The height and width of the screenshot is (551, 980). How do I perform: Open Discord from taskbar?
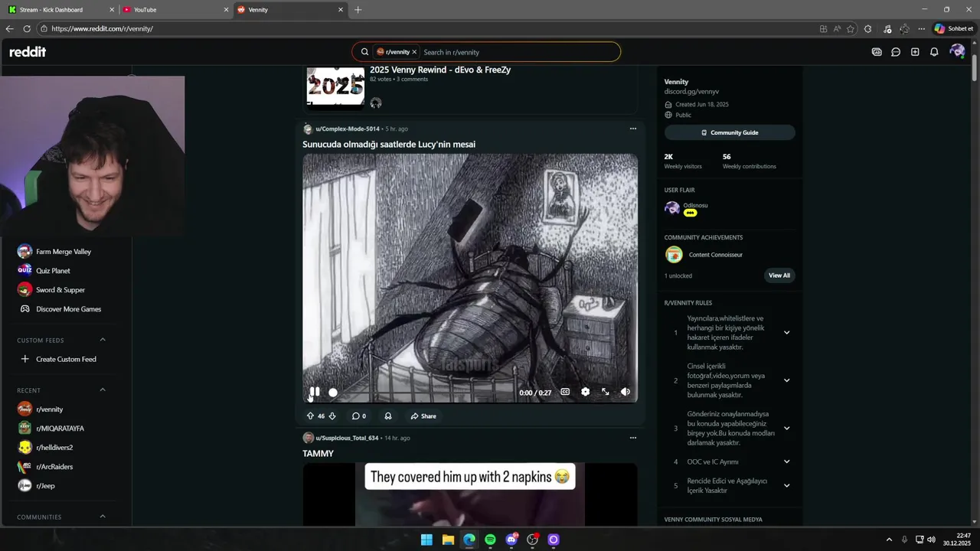click(x=511, y=540)
